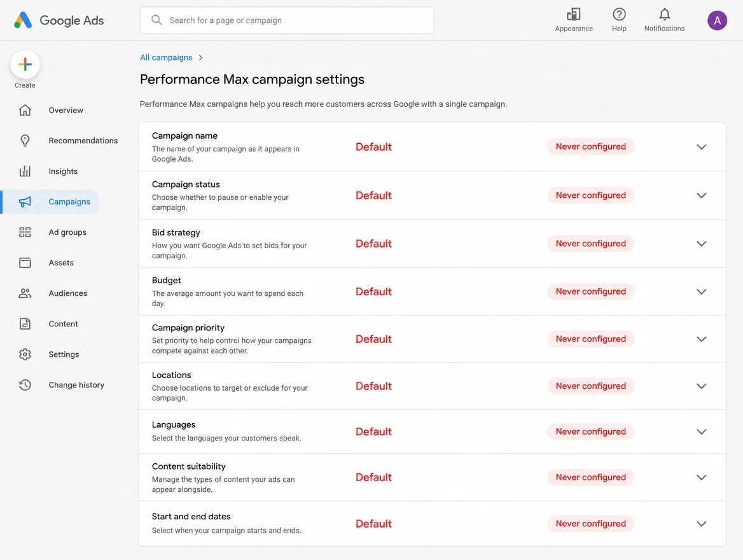This screenshot has height=560, width=743.
Task: Open Content in sidebar
Action: click(x=63, y=324)
